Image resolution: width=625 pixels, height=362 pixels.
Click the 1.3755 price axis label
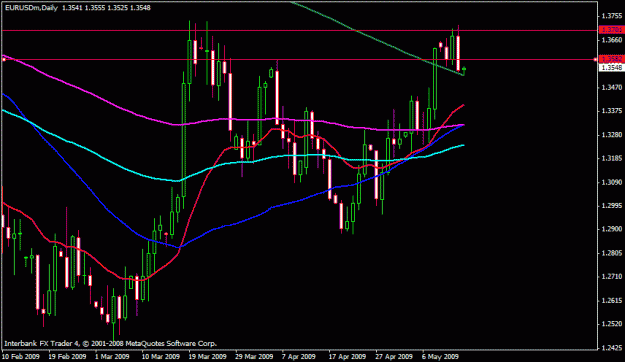pyautogui.click(x=611, y=16)
